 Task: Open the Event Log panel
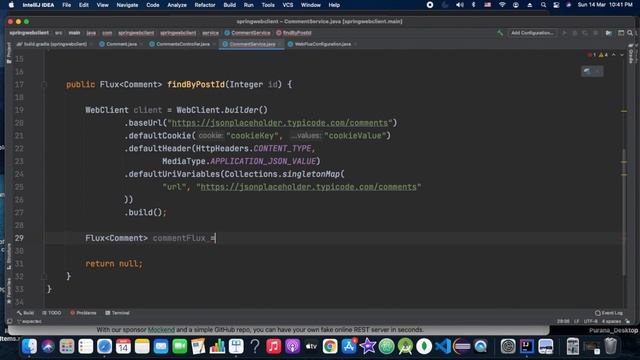click(609, 313)
